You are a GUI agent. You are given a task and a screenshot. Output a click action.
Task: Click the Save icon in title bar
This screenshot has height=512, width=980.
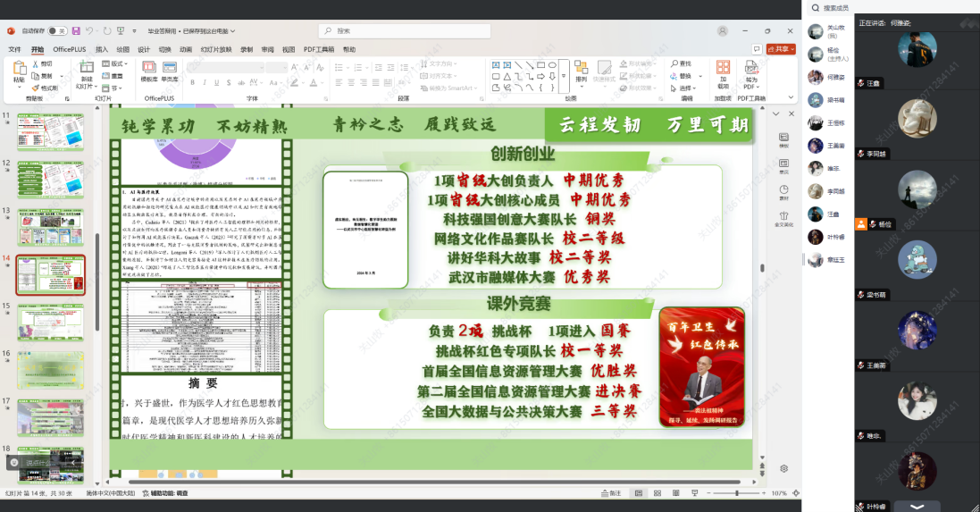click(x=76, y=30)
